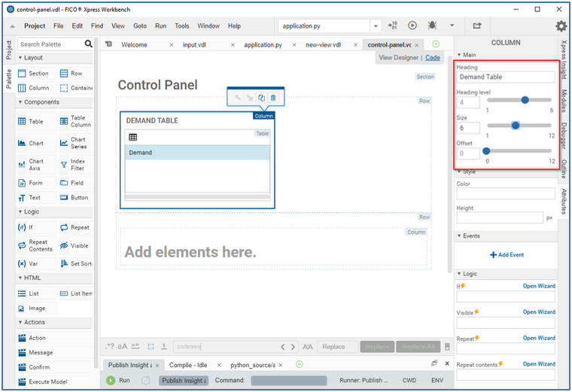Pick the Container layout element
Viewport: 572px width, 392px height.
(x=75, y=88)
